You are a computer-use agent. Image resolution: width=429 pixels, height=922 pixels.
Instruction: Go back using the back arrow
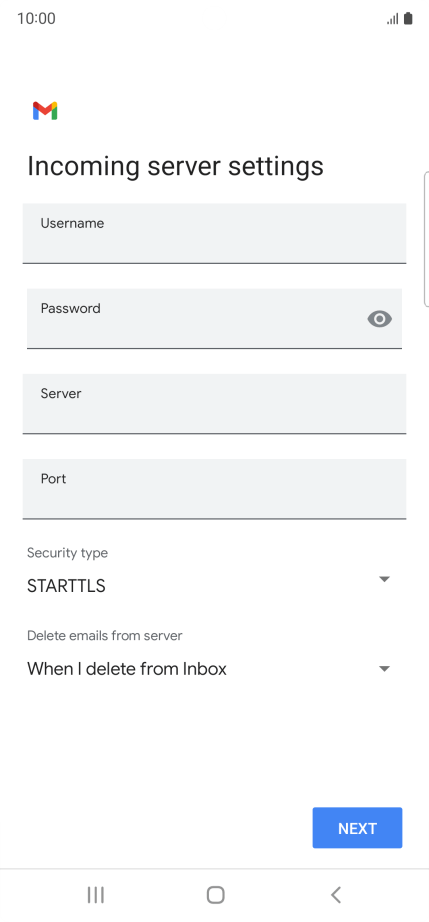click(x=336, y=895)
